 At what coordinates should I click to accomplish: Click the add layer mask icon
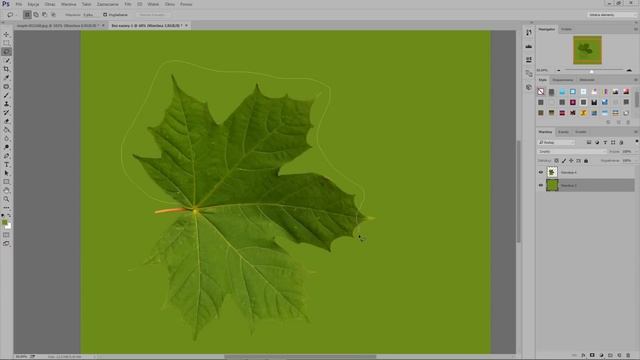(x=592, y=356)
